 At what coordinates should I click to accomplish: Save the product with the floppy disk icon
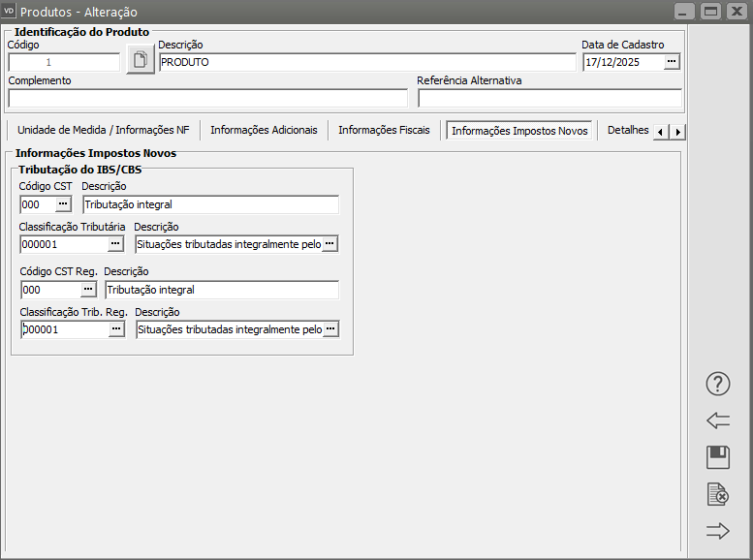tap(717, 457)
